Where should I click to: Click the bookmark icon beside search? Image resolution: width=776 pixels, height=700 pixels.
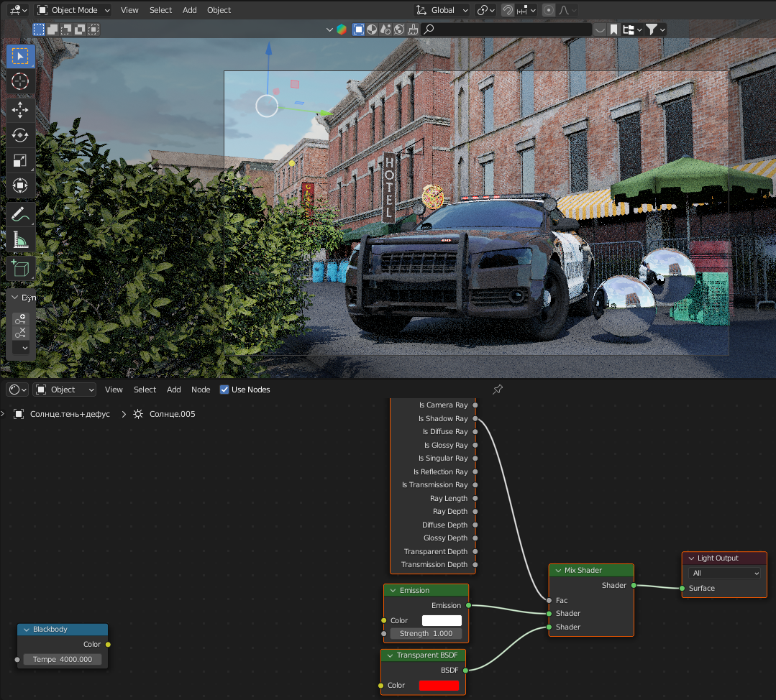coord(613,29)
